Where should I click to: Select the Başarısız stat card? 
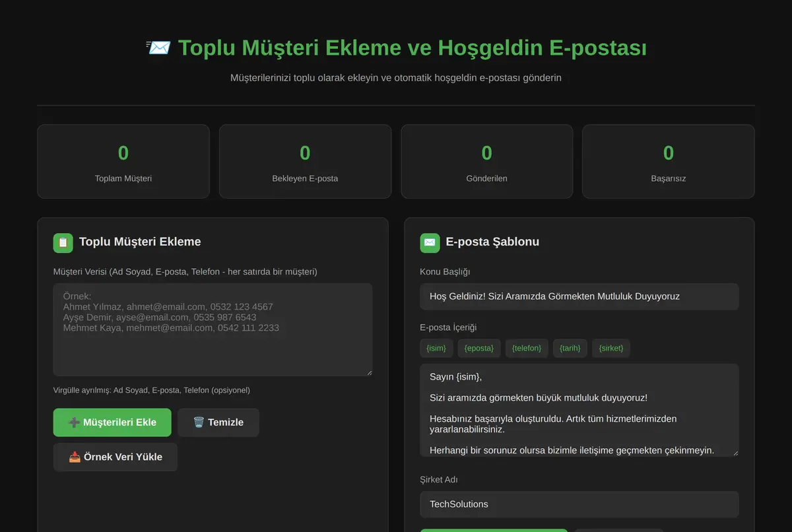pyautogui.click(x=669, y=162)
